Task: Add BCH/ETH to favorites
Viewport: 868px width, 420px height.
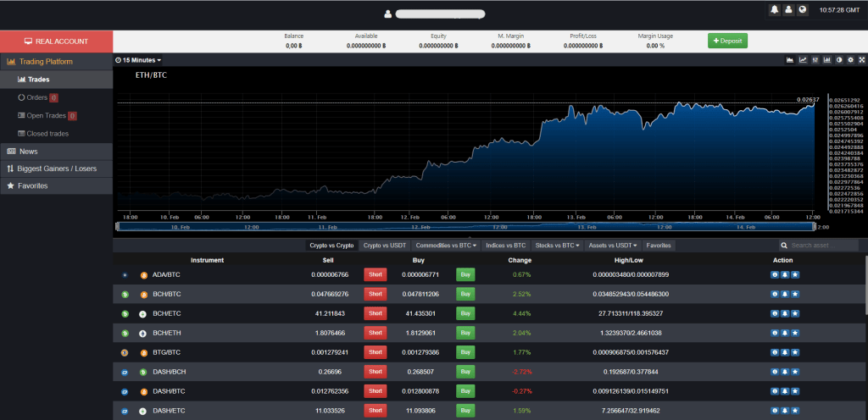Action: coord(795,333)
